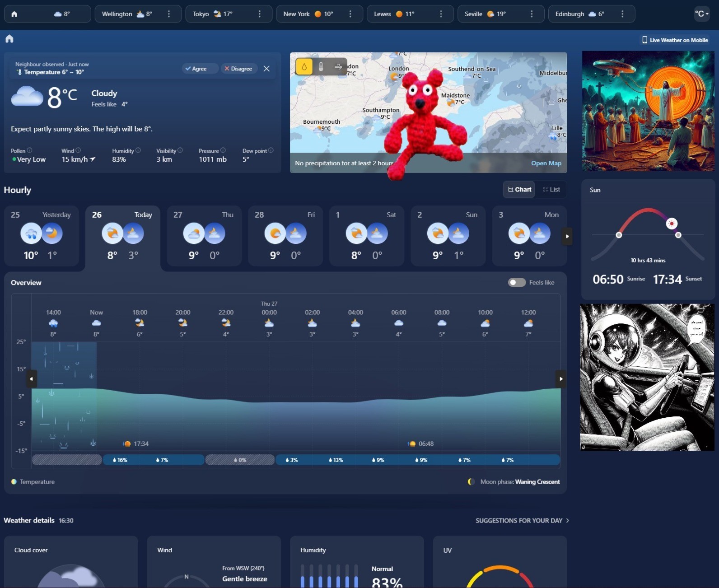Click the Wind info icon
719x588 pixels.
[78, 150]
